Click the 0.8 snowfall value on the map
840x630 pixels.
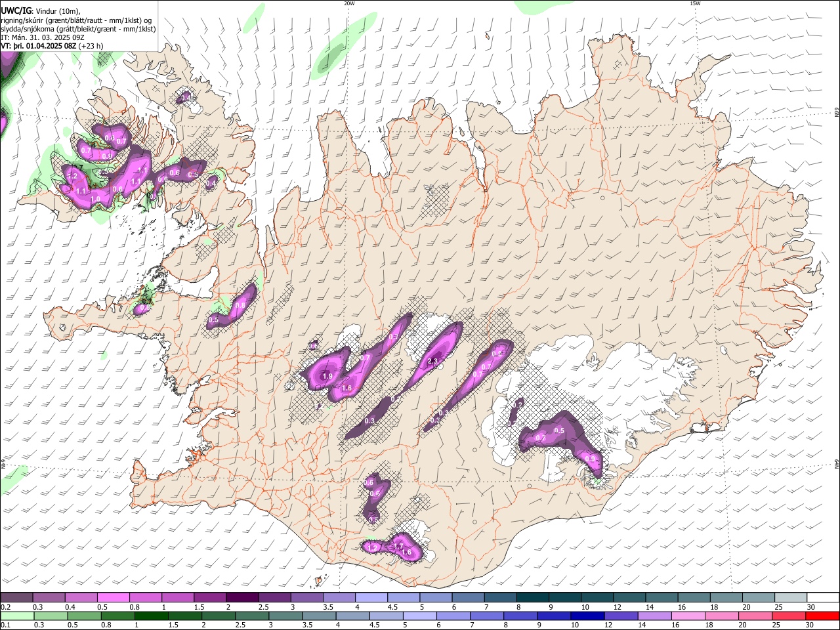click(240, 305)
